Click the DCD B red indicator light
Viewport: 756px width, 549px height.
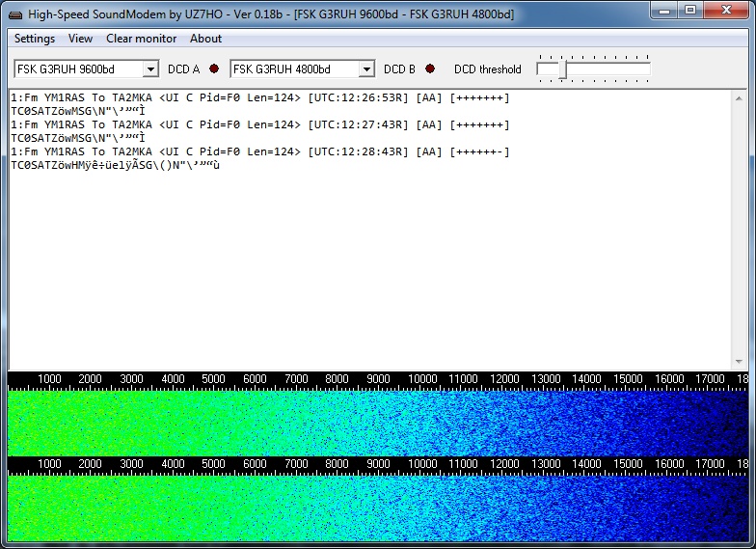coord(430,69)
